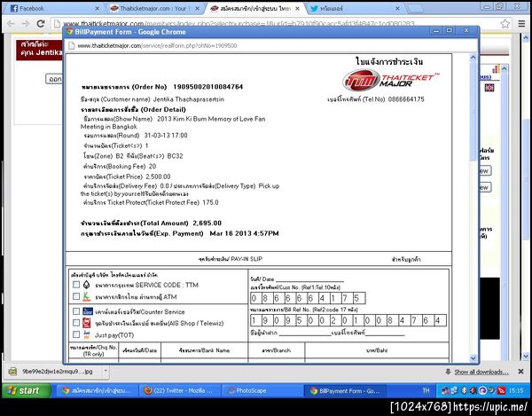Click the TH language indicator in taskbar
Viewport: 532px width, 416px height.
[x=426, y=390]
